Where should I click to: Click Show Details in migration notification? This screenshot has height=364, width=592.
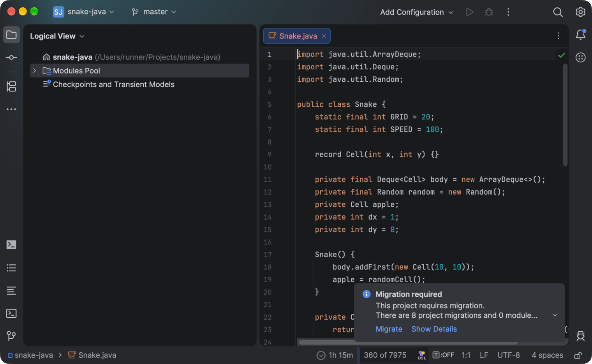coord(434,329)
